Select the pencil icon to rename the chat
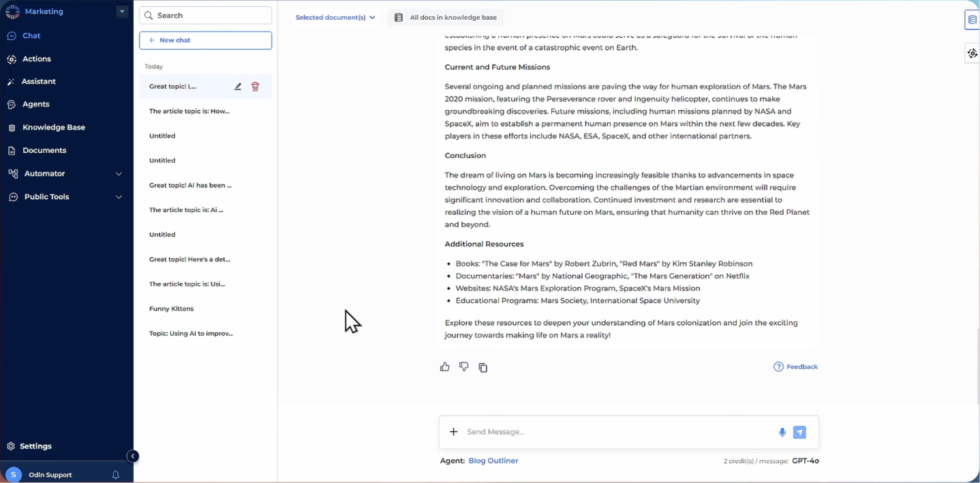Viewport: 980px width, 483px height. point(238,87)
